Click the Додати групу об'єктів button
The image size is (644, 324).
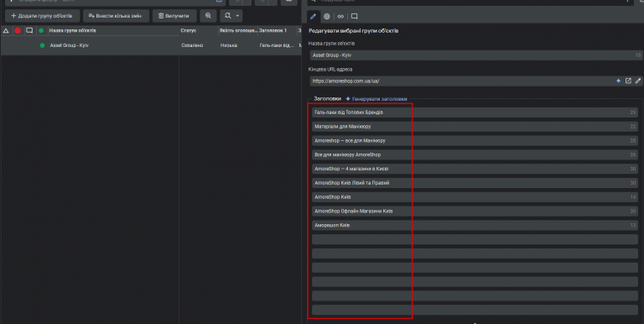coord(42,16)
